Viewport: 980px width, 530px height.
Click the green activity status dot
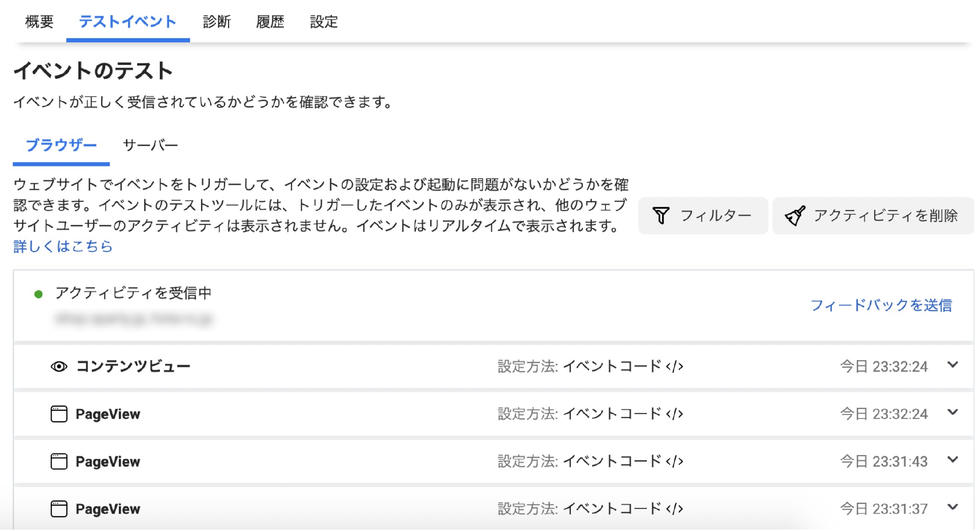click(39, 294)
